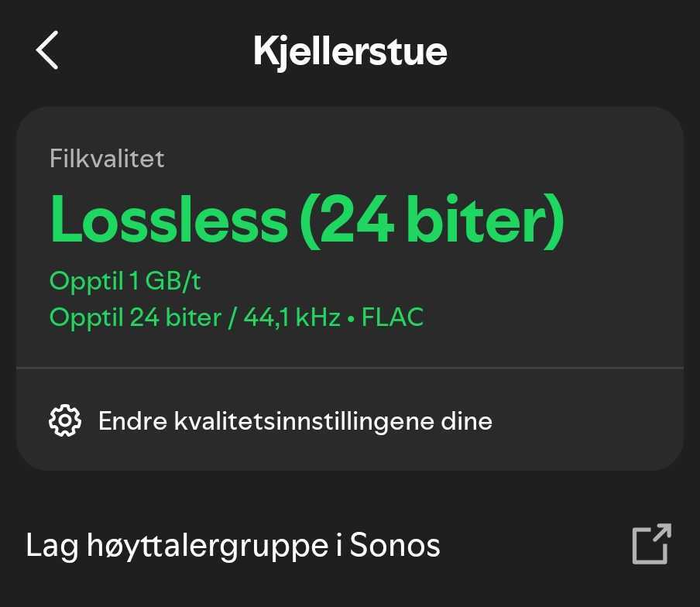Image resolution: width=700 pixels, height=607 pixels.
Task: Tap the external-link icon beside Sonos
Action: click(x=651, y=544)
